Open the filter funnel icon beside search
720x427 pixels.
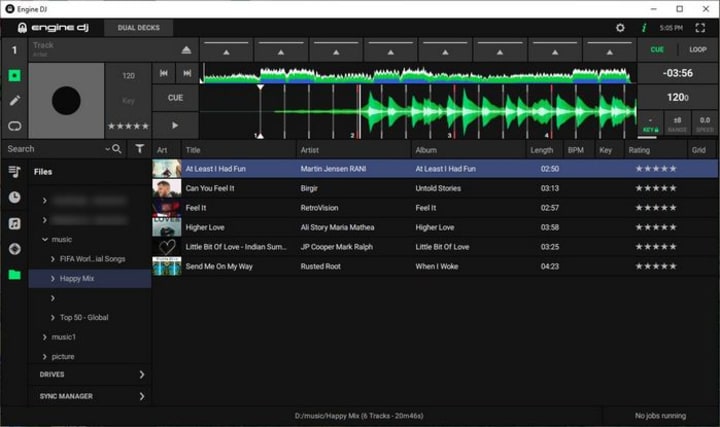[x=140, y=149]
